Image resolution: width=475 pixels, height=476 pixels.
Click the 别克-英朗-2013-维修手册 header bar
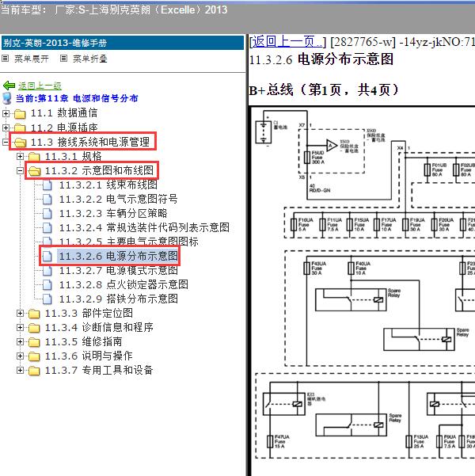pos(123,43)
